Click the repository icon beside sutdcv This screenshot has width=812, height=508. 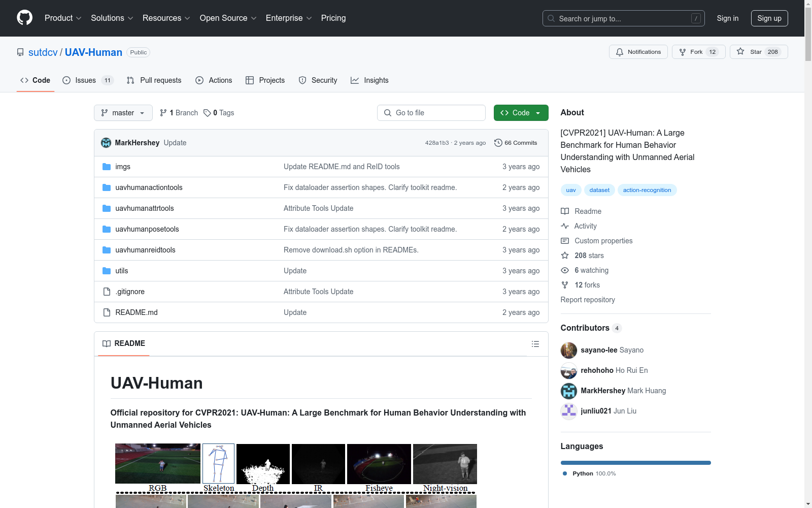click(x=20, y=52)
